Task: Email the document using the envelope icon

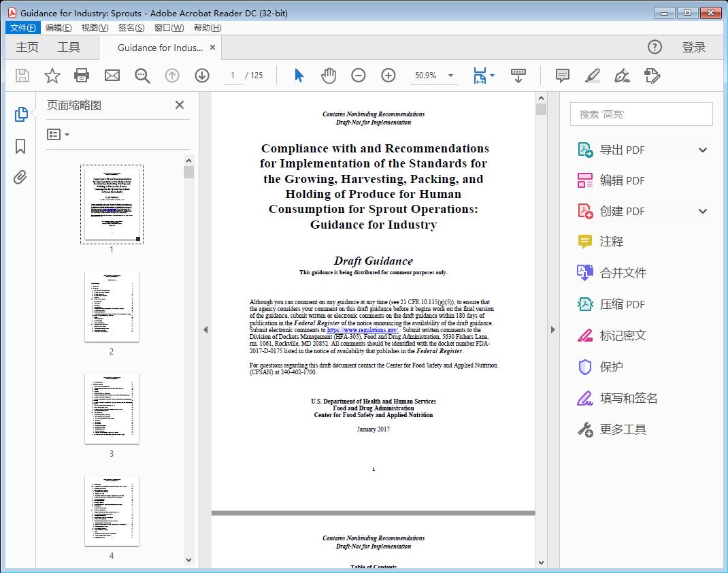Action: (x=112, y=76)
